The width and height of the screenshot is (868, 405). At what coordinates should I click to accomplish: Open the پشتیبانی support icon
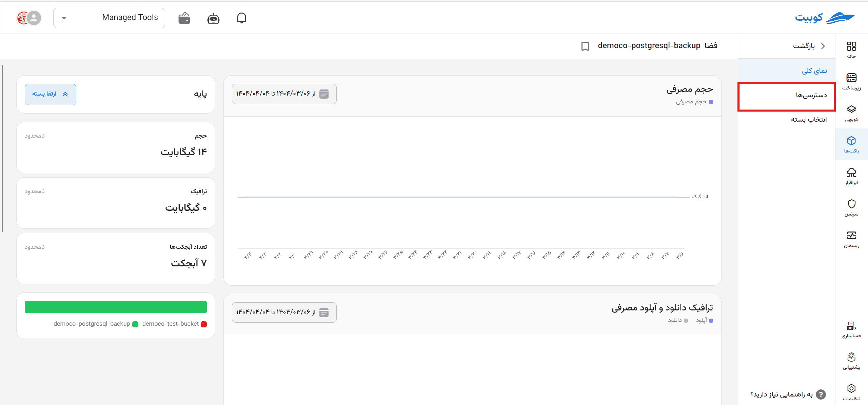[x=851, y=361]
